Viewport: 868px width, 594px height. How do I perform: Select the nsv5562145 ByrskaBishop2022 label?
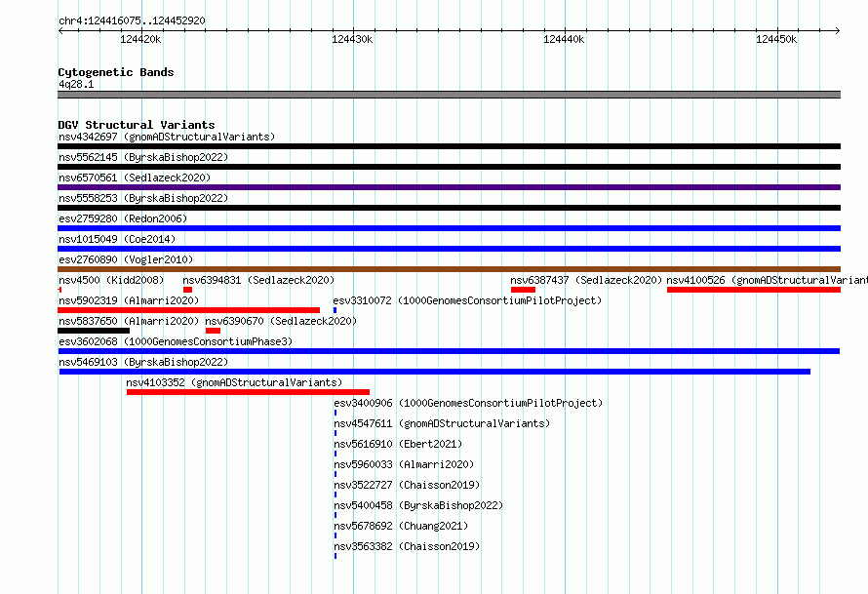(143, 157)
